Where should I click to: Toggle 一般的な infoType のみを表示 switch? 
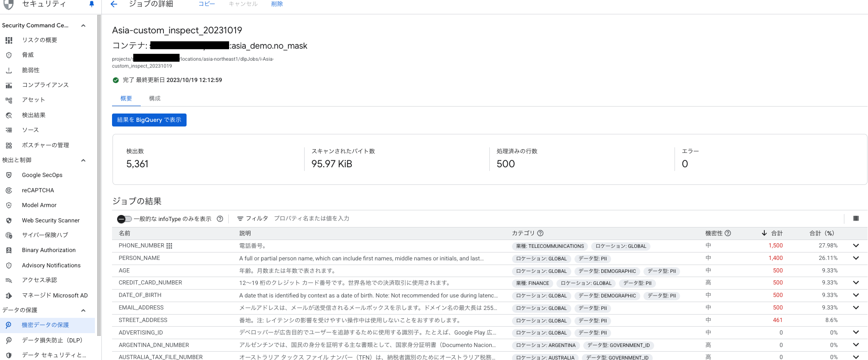point(124,219)
